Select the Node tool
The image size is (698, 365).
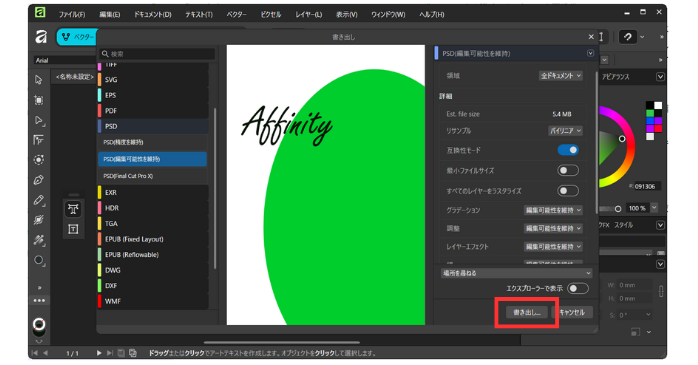pyautogui.click(x=39, y=120)
